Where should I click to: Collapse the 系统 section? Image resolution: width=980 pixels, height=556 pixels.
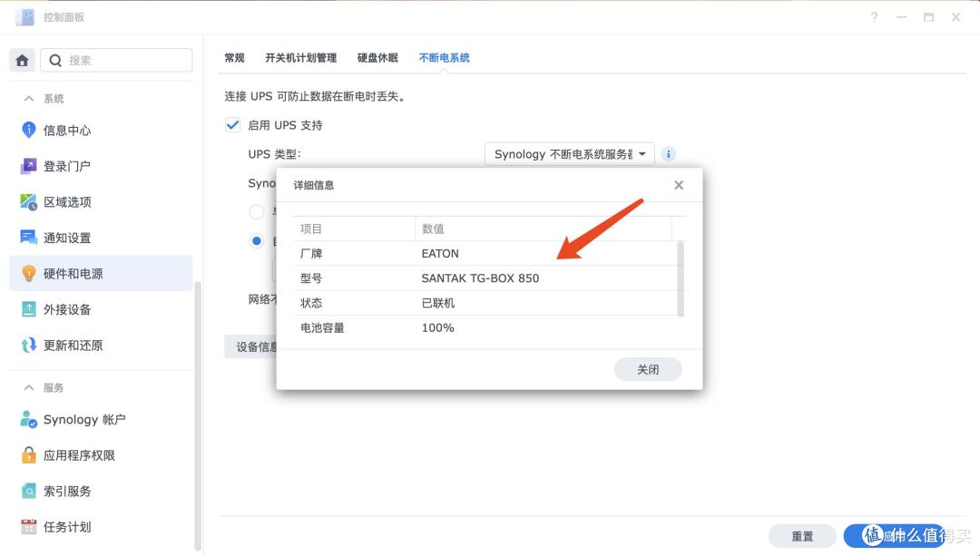pos(28,99)
